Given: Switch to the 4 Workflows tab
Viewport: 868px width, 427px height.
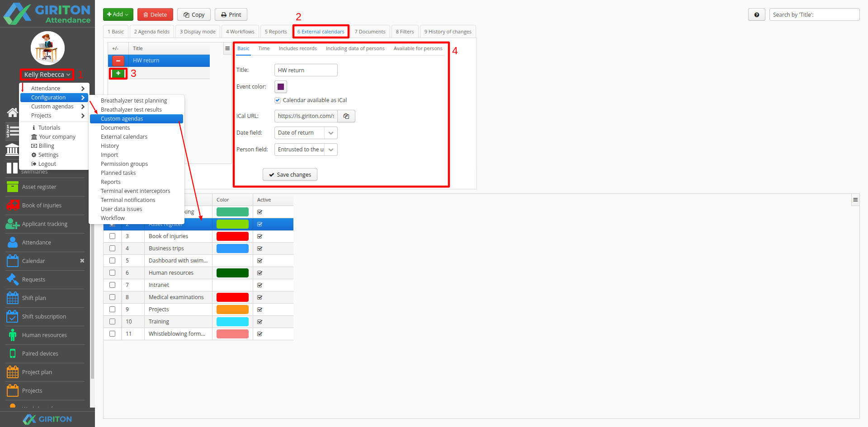Looking at the screenshot, I should tap(240, 32).
